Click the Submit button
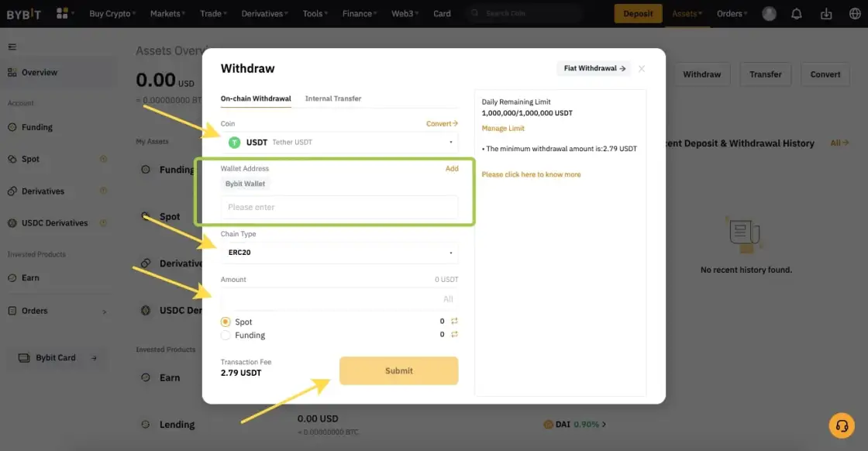Image resolution: width=868 pixels, height=451 pixels. click(398, 370)
